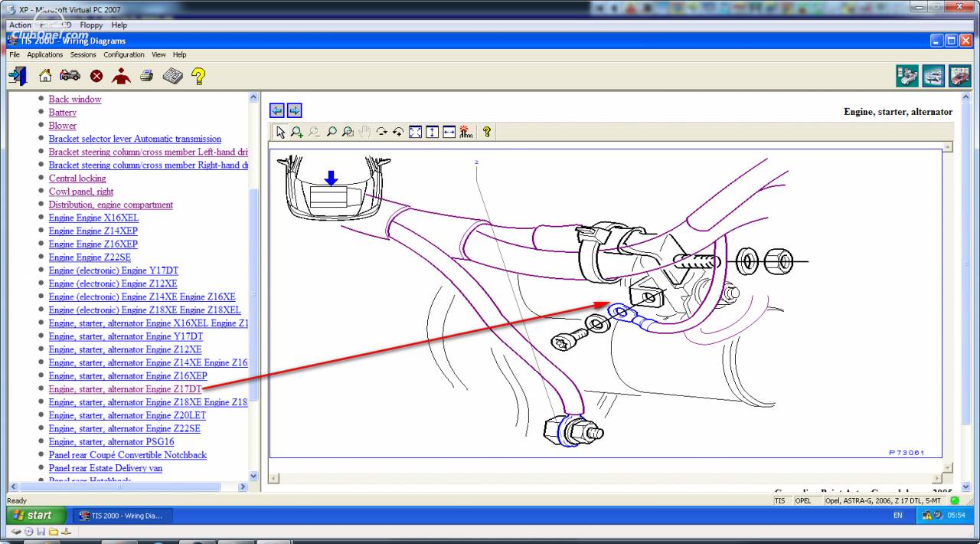Open the vehicle selection car icon
This screenshot has height=544, width=980.
click(70, 76)
